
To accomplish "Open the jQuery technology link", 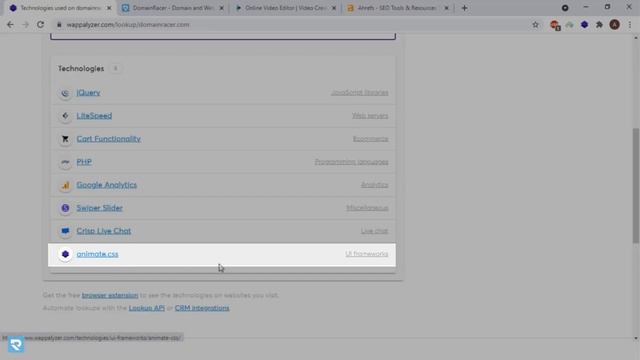I will (88, 93).
